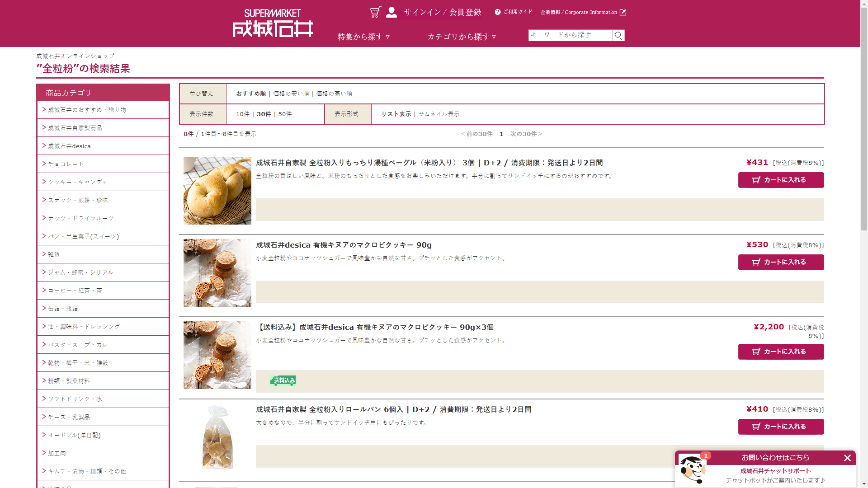This screenshot has height=488, width=868.
Task: Click the magnifier search button
Action: (618, 35)
